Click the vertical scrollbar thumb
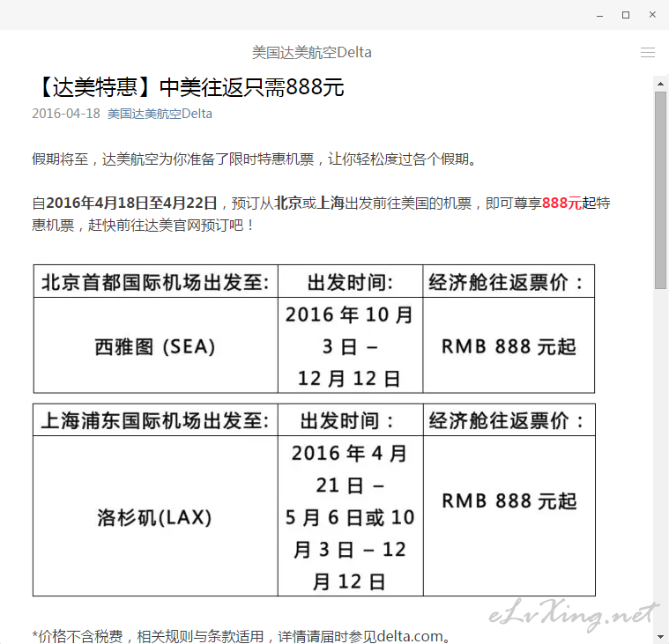 660,190
